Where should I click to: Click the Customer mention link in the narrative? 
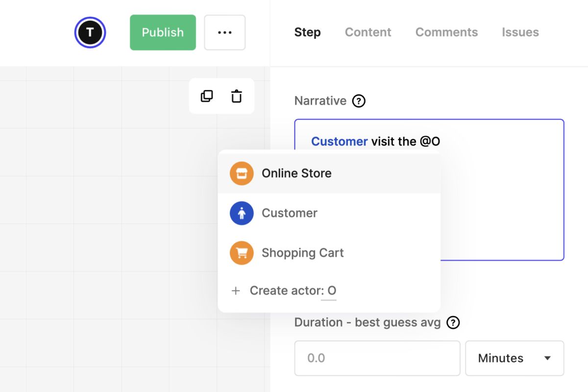tap(339, 142)
